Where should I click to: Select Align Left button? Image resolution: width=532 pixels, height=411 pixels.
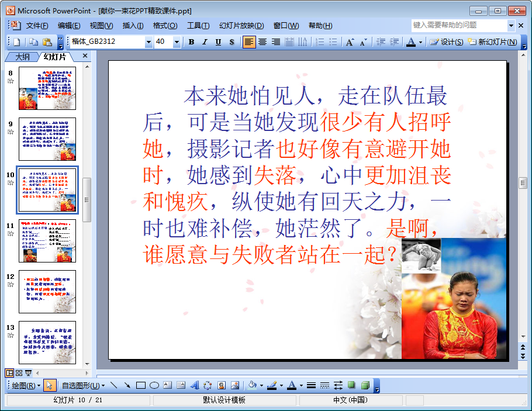[x=248, y=42]
